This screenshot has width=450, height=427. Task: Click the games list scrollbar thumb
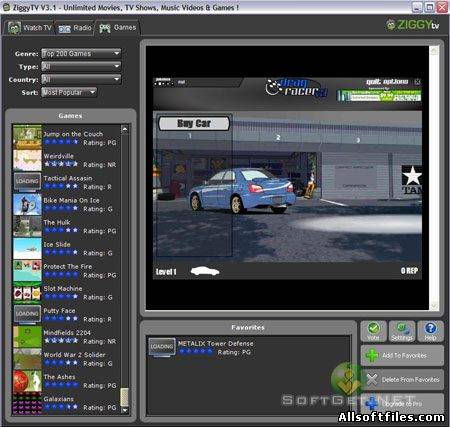pyautogui.click(x=125, y=397)
